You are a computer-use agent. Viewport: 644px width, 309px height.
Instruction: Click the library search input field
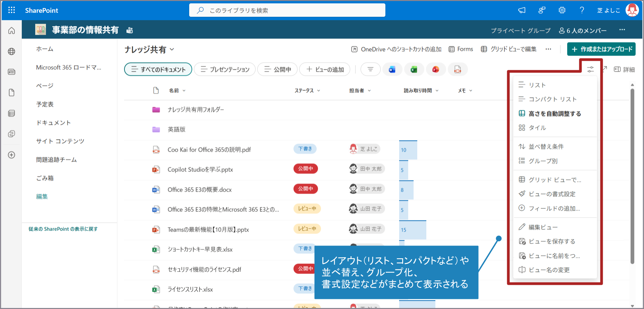click(292, 10)
